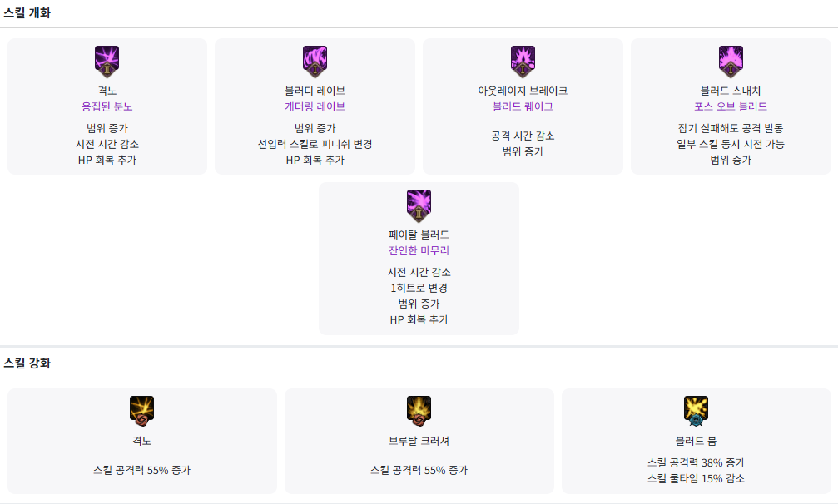Click the 잔인한 마무리 purple link
The image size is (838, 504).
419,250
